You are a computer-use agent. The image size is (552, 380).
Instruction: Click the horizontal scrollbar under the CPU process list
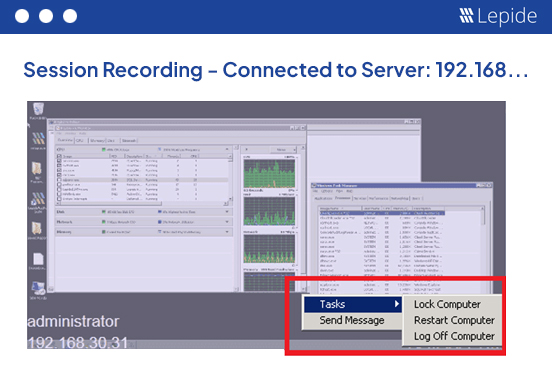click(x=142, y=204)
